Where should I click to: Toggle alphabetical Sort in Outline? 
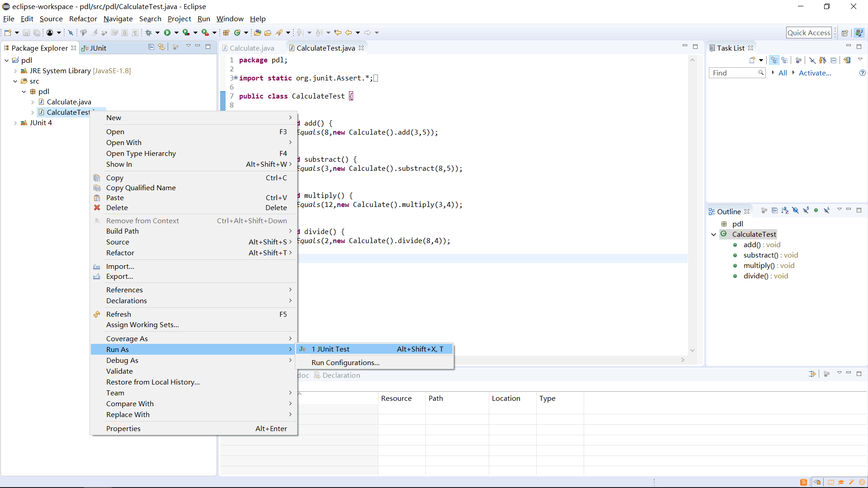[785, 210]
